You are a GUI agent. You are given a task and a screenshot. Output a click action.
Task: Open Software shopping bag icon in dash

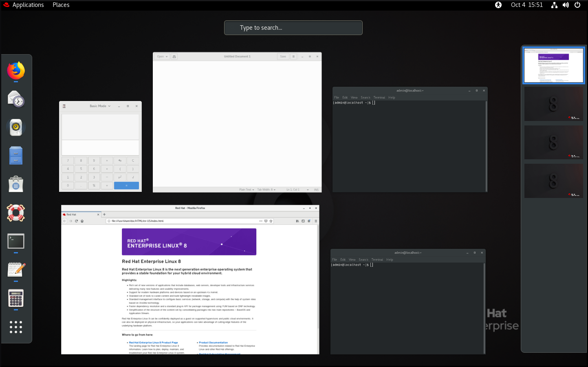click(x=16, y=184)
